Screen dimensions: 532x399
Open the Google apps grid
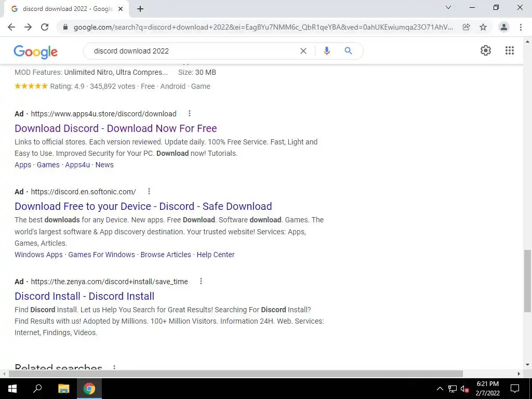tap(510, 50)
